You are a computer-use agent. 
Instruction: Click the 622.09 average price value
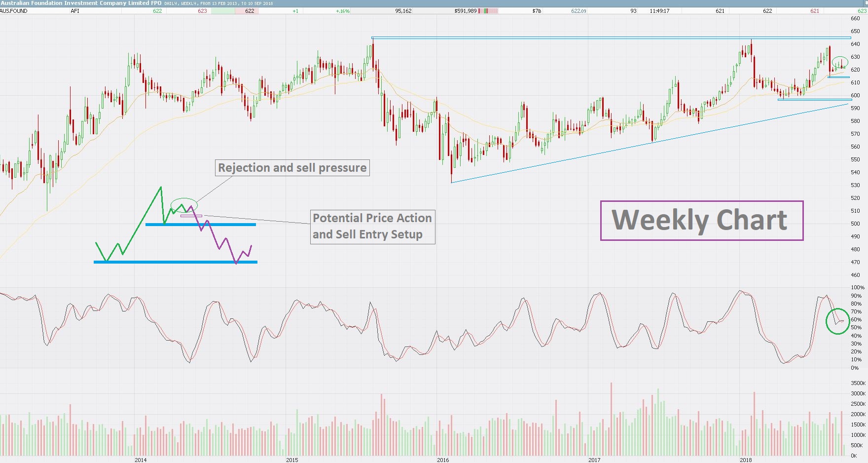579,11
